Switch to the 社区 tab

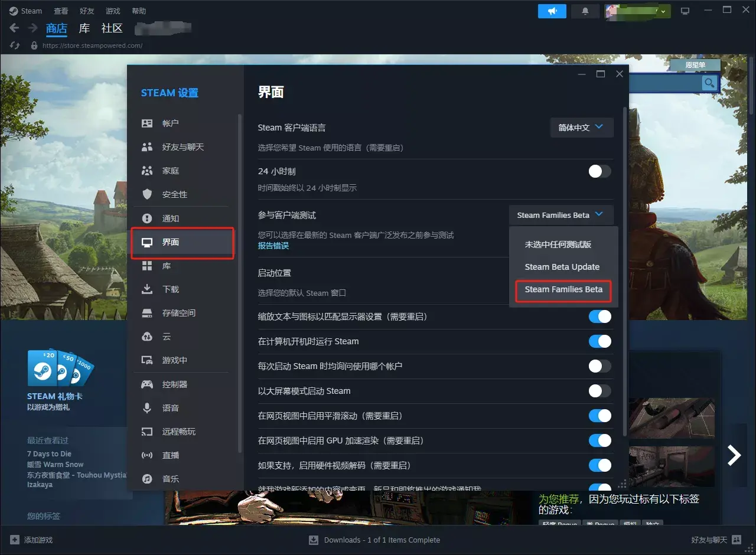(x=112, y=28)
